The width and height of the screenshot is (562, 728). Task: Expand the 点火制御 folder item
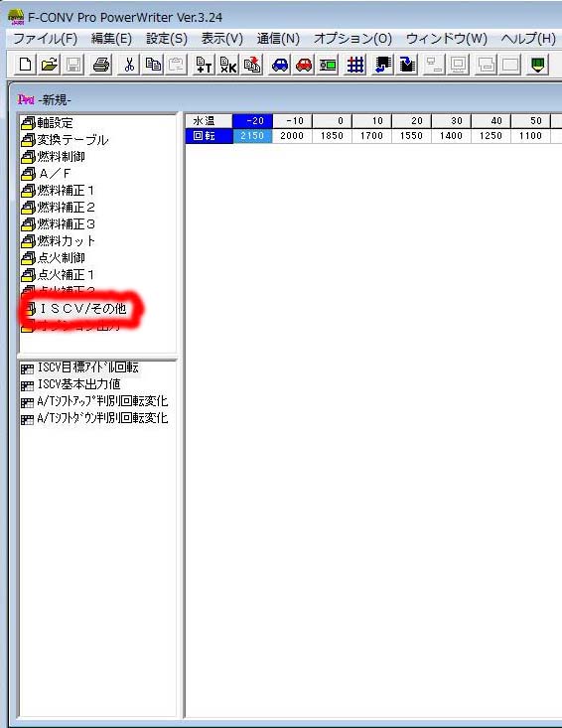click(x=54, y=257)
